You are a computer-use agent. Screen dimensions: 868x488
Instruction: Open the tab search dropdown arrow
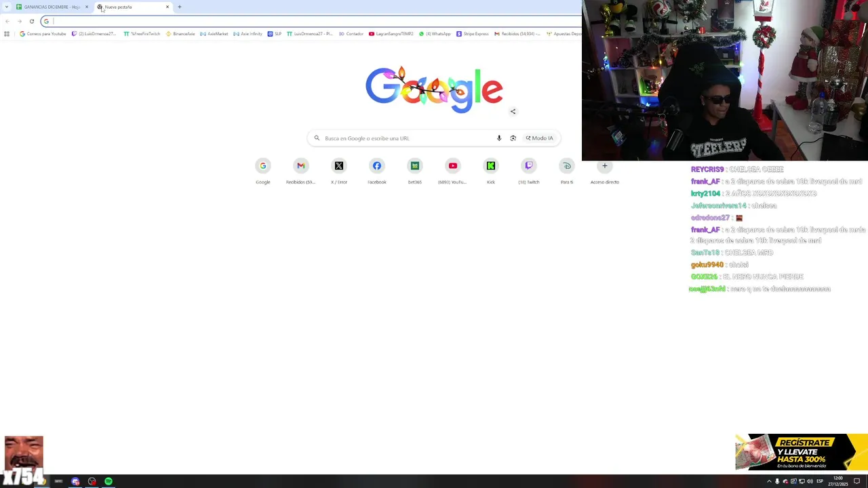pyautogui.click(x=7, y=7)
